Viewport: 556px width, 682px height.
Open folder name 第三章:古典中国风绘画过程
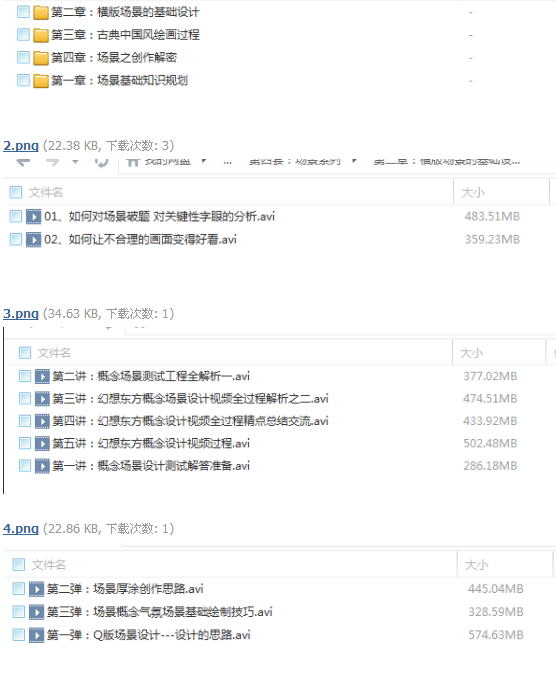click(x=125, y=35)
